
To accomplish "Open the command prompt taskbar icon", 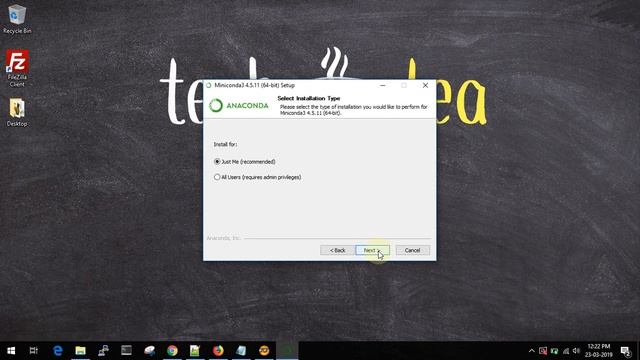I will (126, 351).
